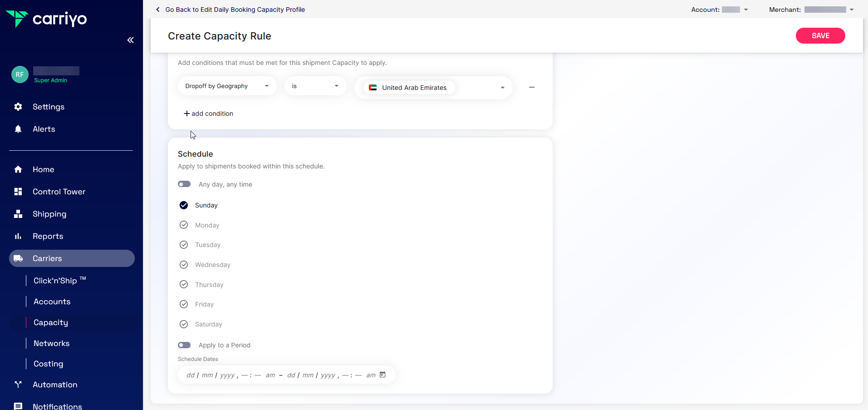Remove condition with minus icon
The width and height of the screenshot is (868, 410).
click(532, 87)
